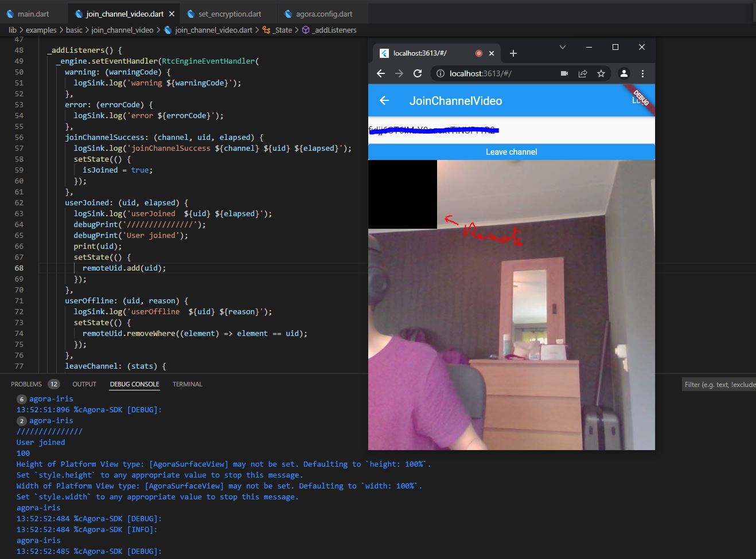Open the Chrome three-dot menu
756x559 pixels.
click(642, 73)
